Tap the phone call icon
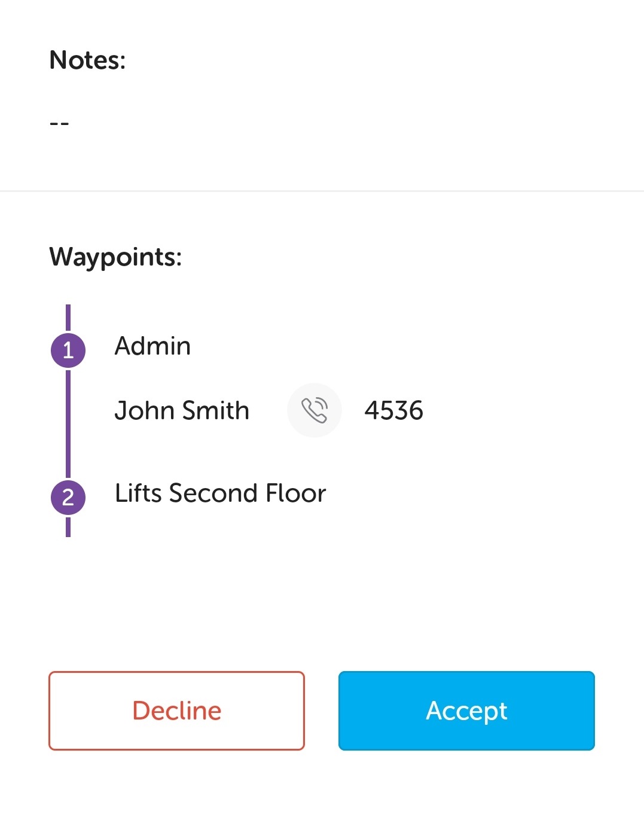The width and height of the screenshot is (644, 814). click(315, 410)
